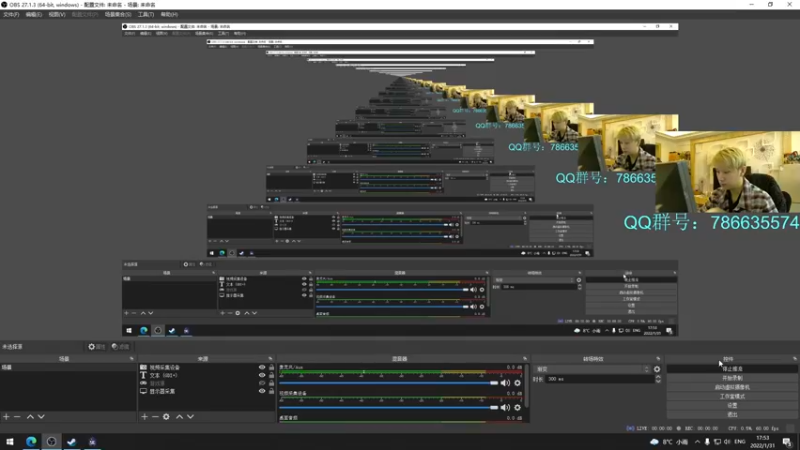Open the 工具(T) menu

pyautogui.click(x=146, y=15)
